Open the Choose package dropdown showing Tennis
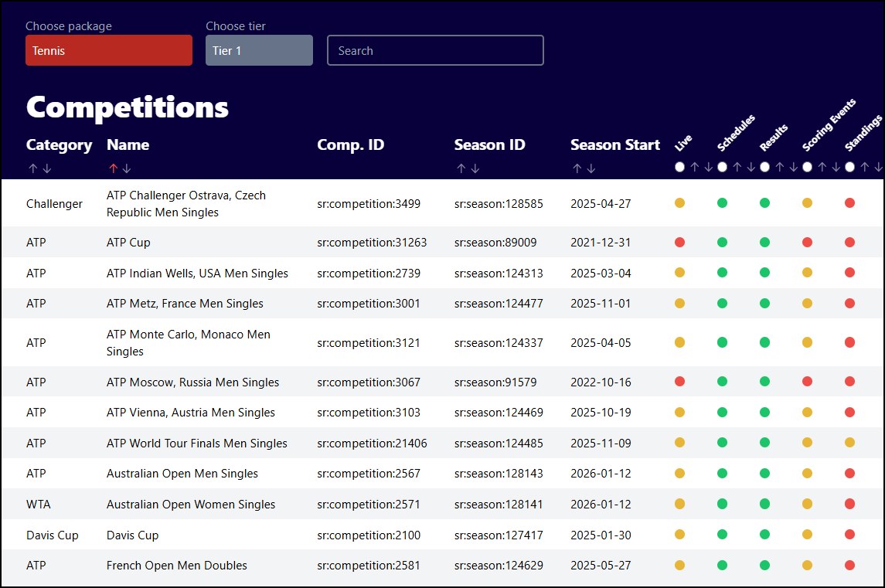The image size is (885, 588). click(109, 50)
